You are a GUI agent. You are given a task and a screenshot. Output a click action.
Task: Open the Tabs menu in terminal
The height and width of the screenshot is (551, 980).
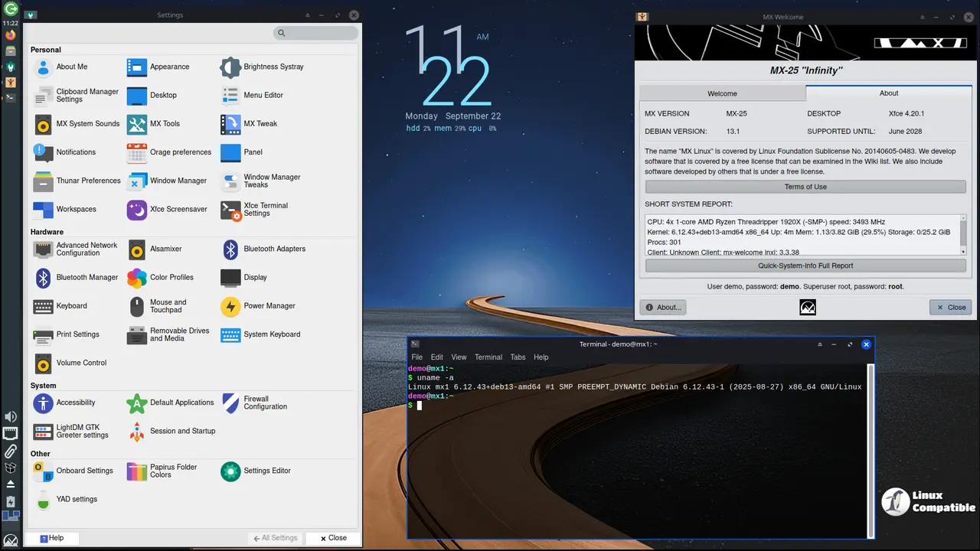pos(518,357)
